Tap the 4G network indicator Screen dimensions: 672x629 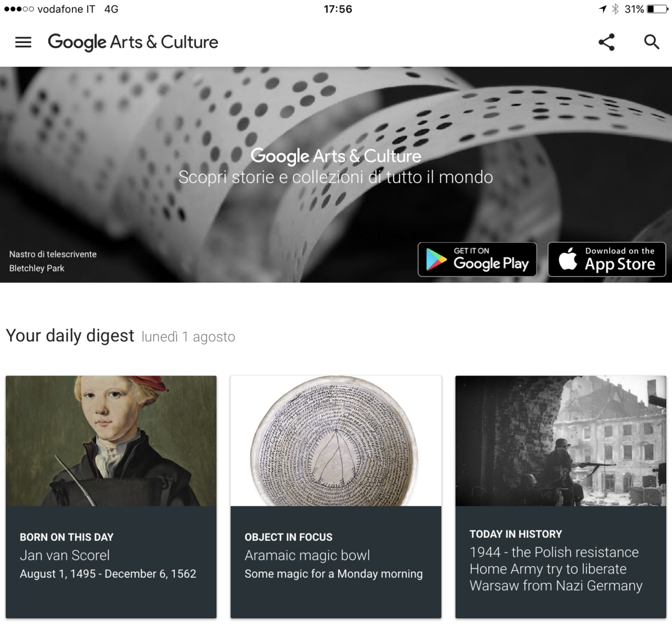tap(111, 9)
